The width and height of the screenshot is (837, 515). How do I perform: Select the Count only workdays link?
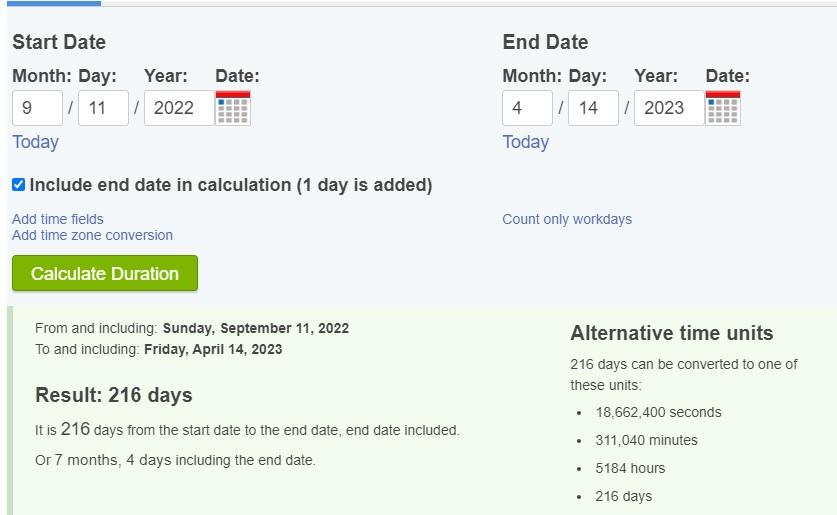tap(567, 219)
